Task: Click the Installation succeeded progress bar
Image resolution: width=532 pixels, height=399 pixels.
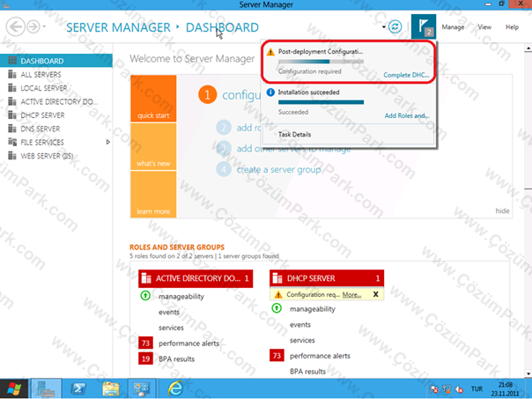Action: [x=321, y=102]
